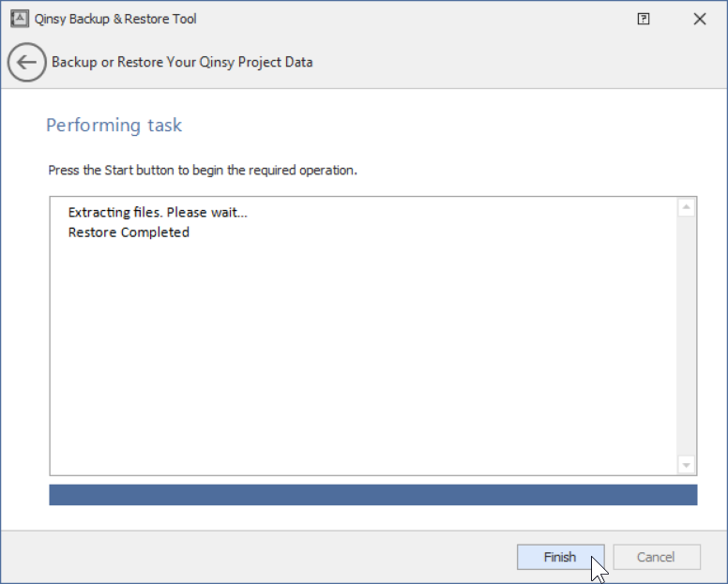Click the greyed-out Cancel button
This screenshot has width=728, height=584.
click(x=656, y=557)
